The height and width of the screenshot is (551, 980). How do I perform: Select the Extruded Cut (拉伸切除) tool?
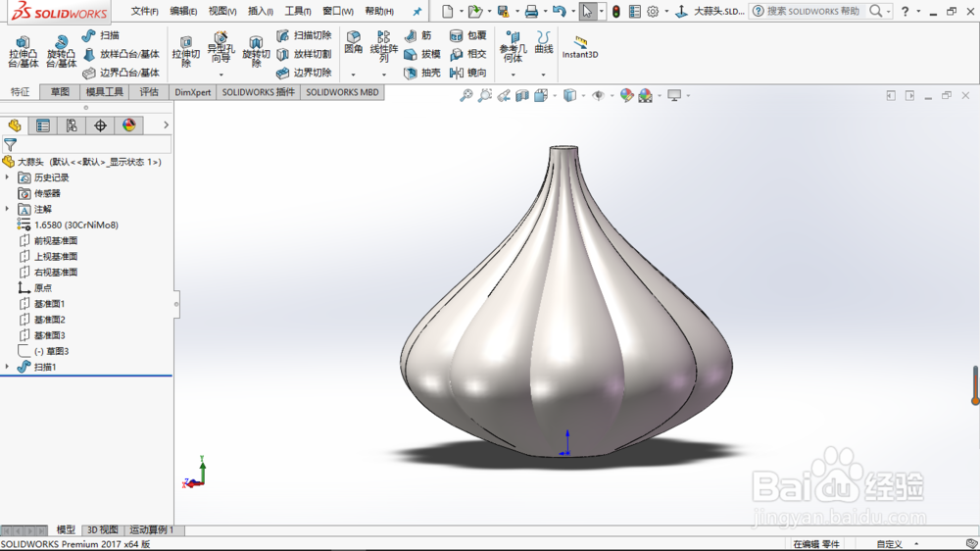pyautogui.click(x=185, y=52)
